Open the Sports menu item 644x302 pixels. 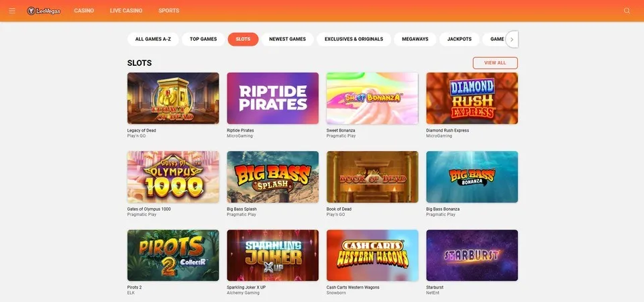pyautogui.click(x=169, y=11)
